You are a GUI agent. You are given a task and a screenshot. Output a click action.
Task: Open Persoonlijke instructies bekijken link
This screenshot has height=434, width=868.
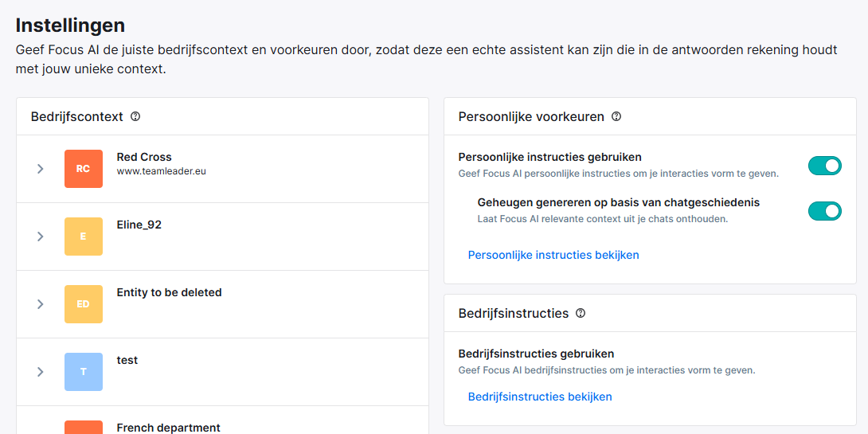pyautogui.click(x=553, y=255)
